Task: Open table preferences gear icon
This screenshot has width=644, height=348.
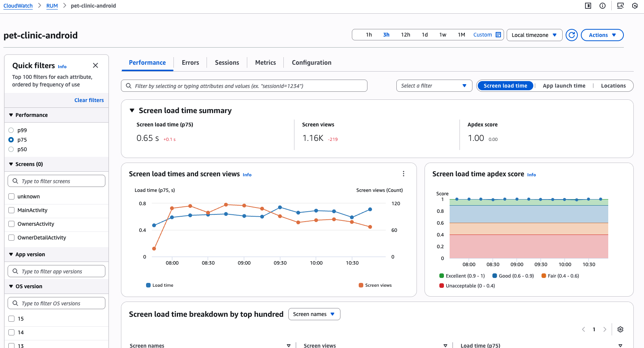Action: pyautogui.click(x=620, y=329)
